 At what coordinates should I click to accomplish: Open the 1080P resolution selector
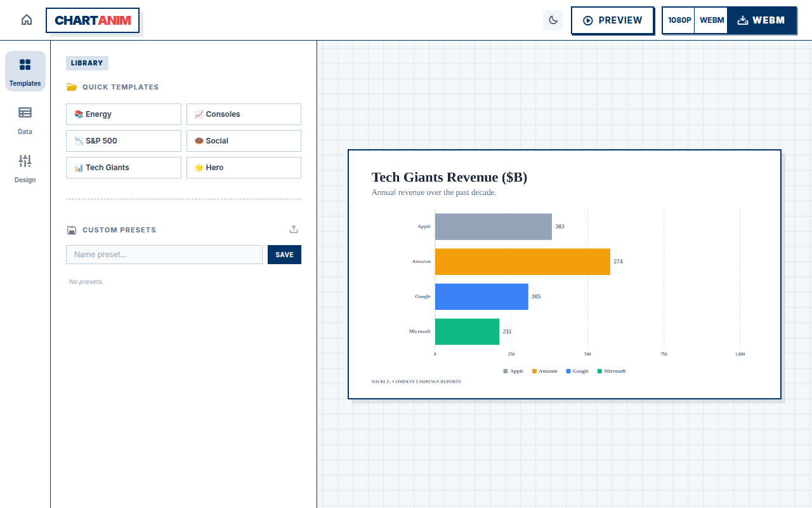click(679, 20)
